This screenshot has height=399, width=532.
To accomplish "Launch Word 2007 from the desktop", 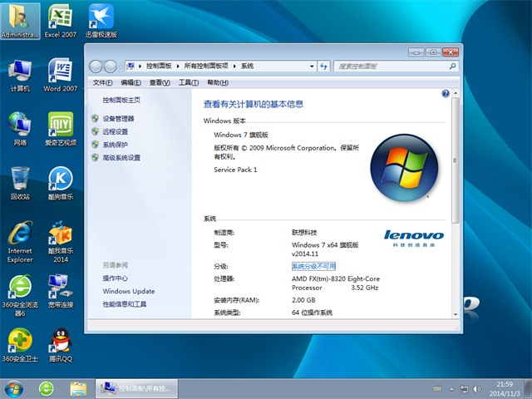I will pos(59,71).
